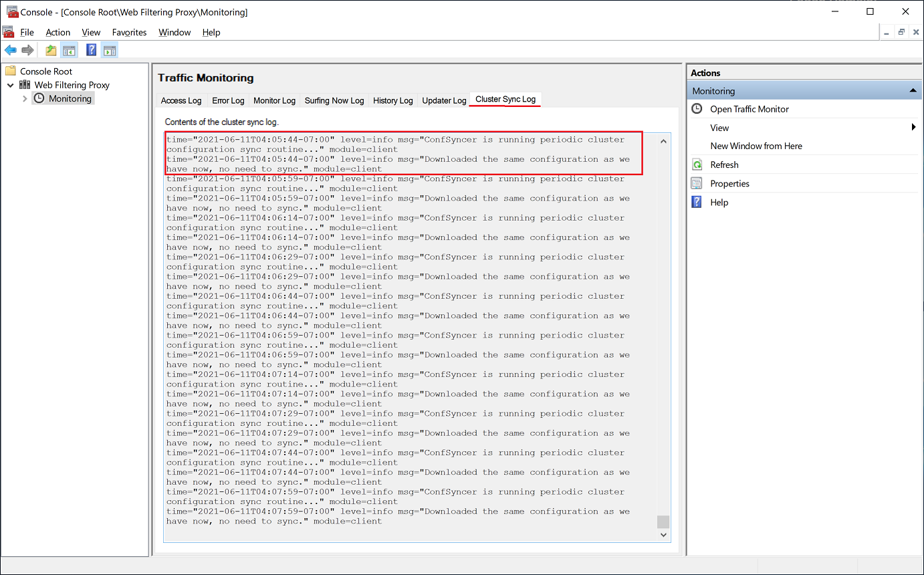Click Properties in the Actions pane
The image size is (924, 575).
(729, 183)
